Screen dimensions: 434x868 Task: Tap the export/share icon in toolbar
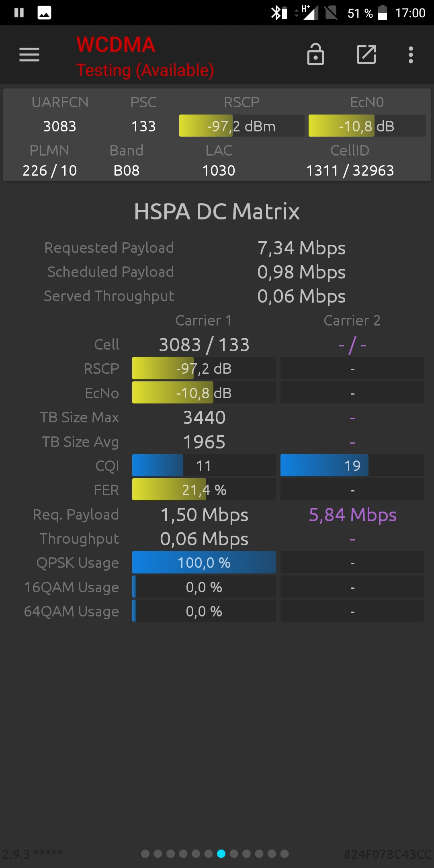(366, 54)
